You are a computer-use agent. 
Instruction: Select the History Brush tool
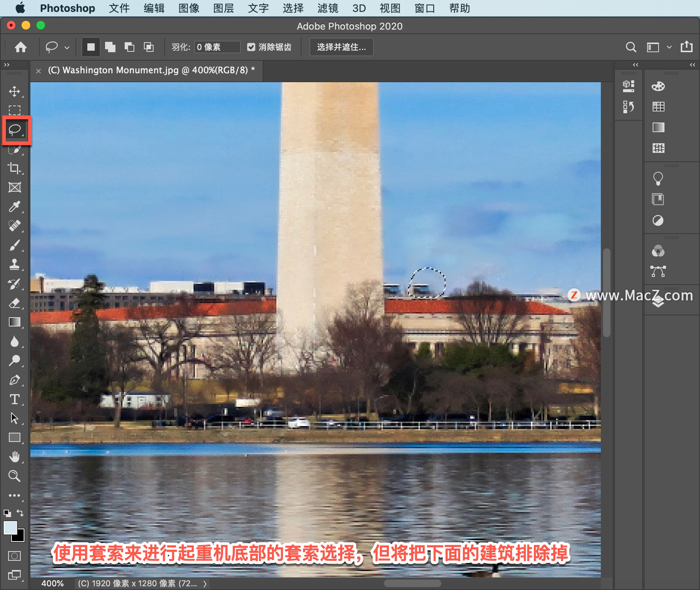point(14,284)
